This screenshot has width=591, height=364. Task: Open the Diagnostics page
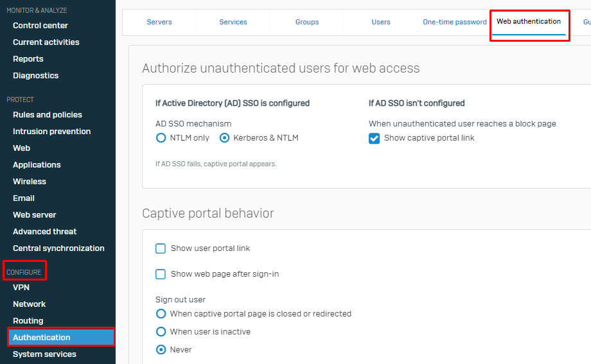35,76
